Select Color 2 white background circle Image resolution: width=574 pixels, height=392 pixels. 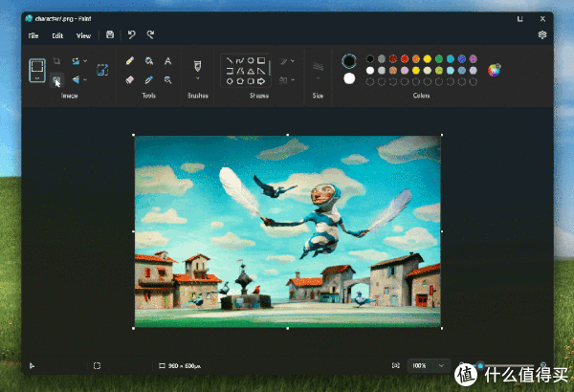coord(349,78)
